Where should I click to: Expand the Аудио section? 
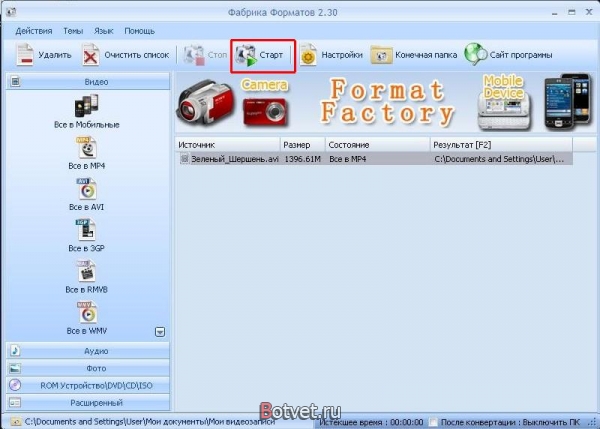(x=88, y=351)
